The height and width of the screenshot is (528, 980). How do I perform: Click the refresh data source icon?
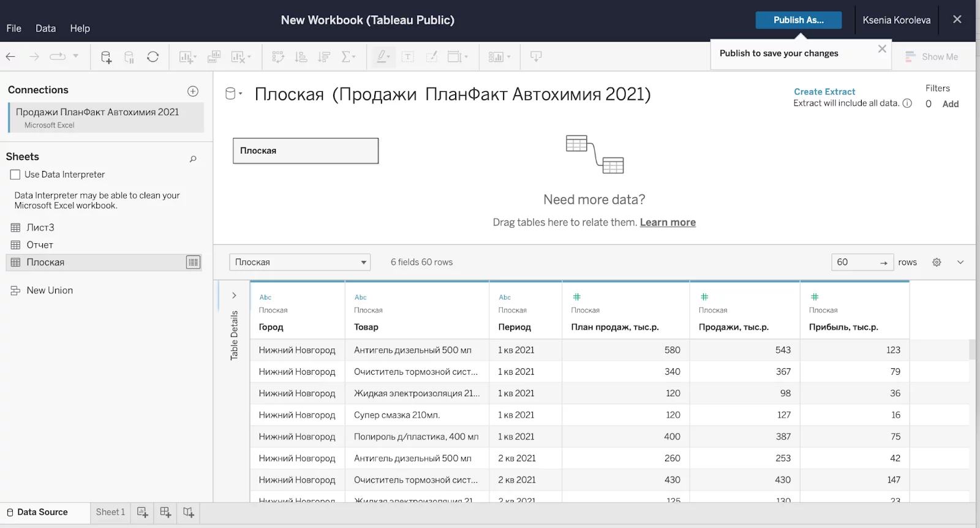coord(153,57)
